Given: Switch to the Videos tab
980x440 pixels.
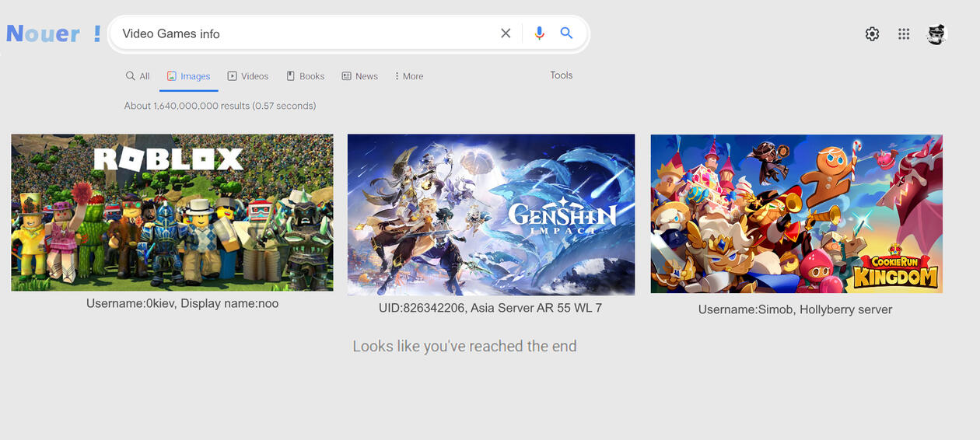Looking at the screenshot, I should click(248, 76).
